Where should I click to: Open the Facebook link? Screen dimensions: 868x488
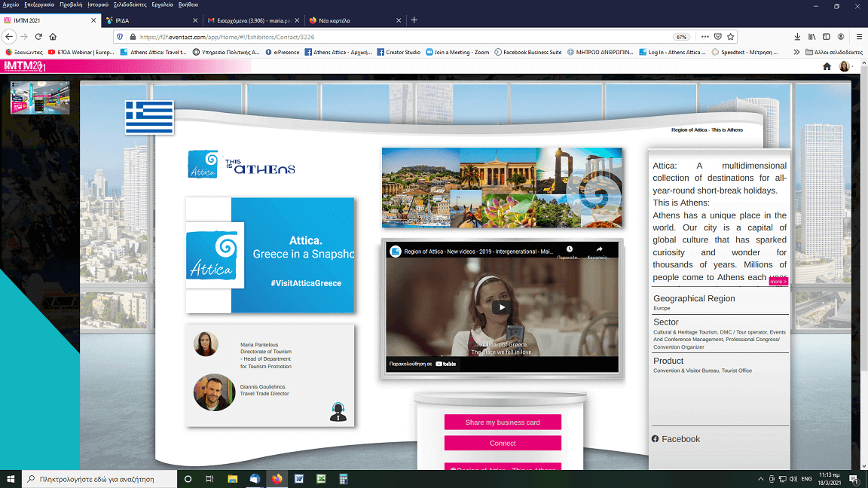(x=676, y=439)
